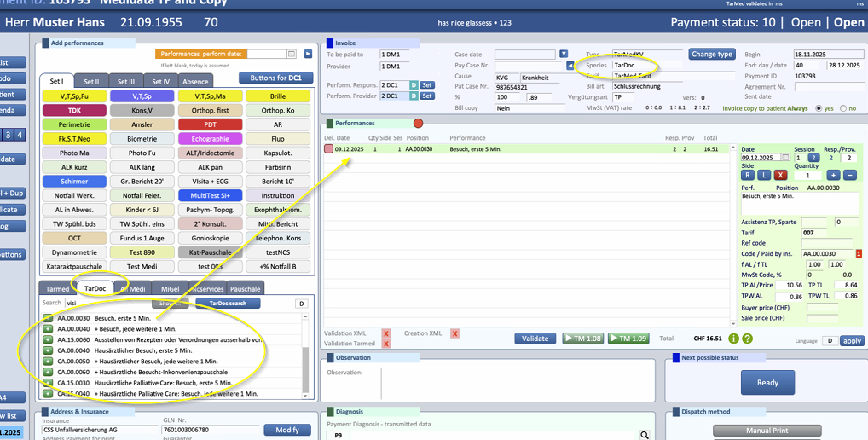Add the Perimetrie performance button

74,124
